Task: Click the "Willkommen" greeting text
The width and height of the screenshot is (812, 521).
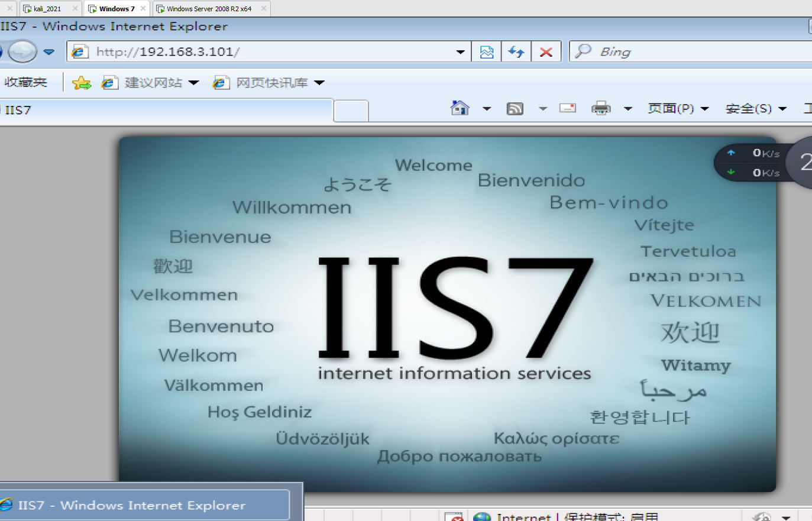Action: pos(292,208)
